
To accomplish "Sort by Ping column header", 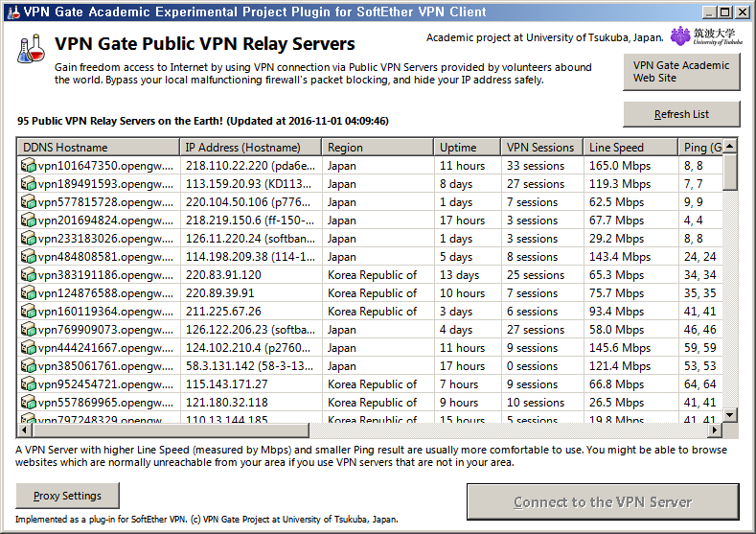I will point(700,148).
